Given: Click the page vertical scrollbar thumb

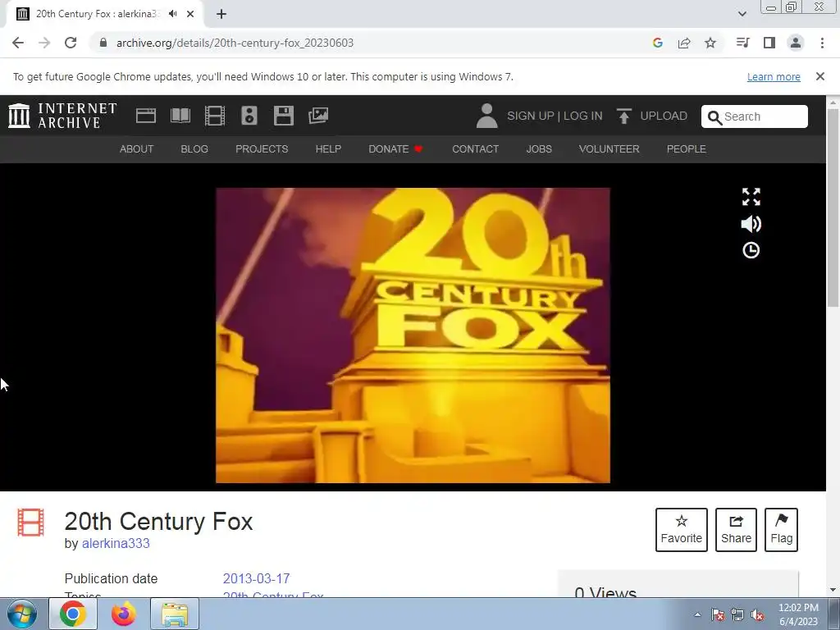Looking at the screenshot, I should click(x=833, y=207).
